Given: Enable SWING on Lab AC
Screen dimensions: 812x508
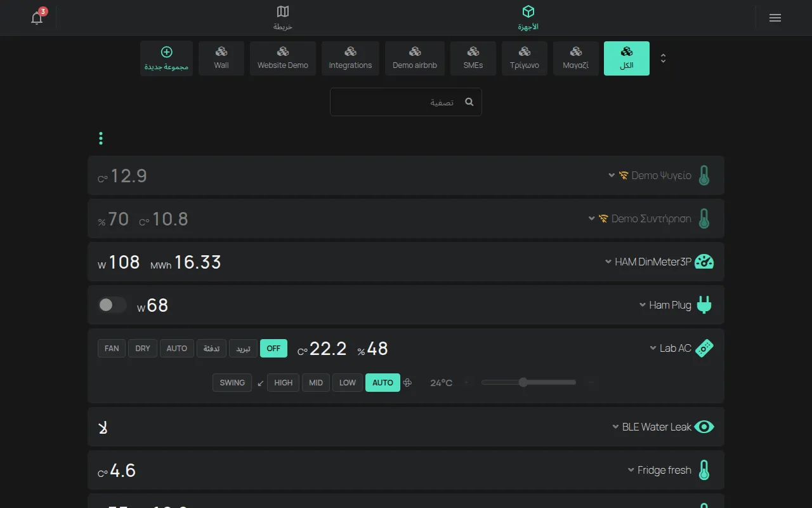Looking at the screenshot, I should click(x=232, y=382).
